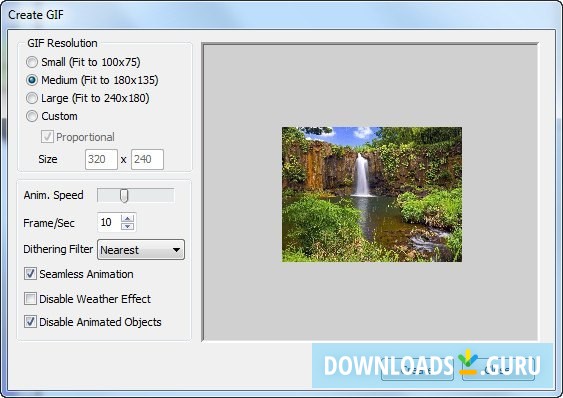Decrease Frame/Sec with the down arrow
Viewport: 563px width, 398px height.
click(127, 226)
